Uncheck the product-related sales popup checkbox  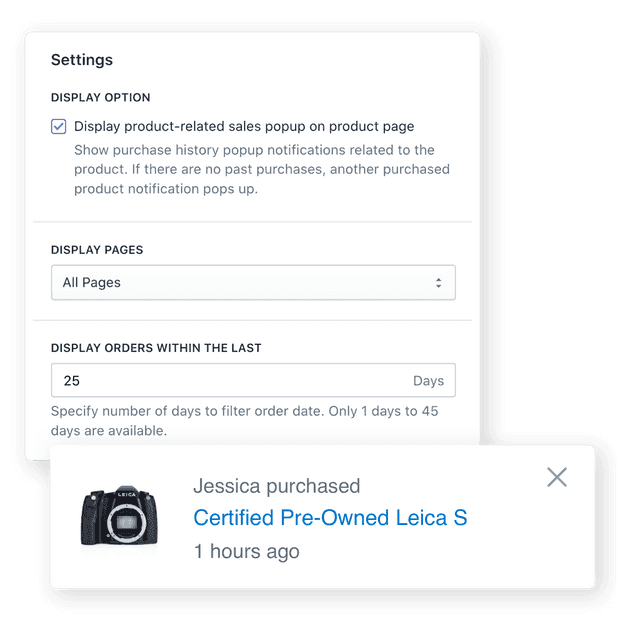(x=59, y=127)
